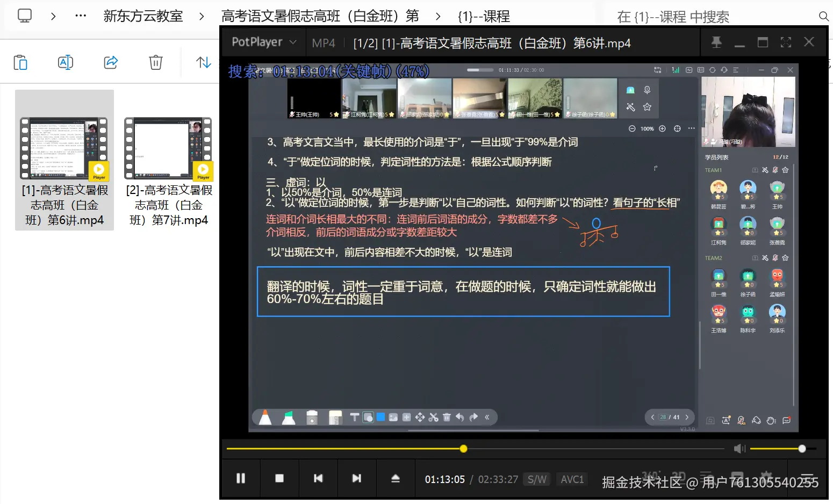Viewport: 833px width, 504px height.
Task: Expand the chevron before {1}--课程
Action: [x=438, y=16]
